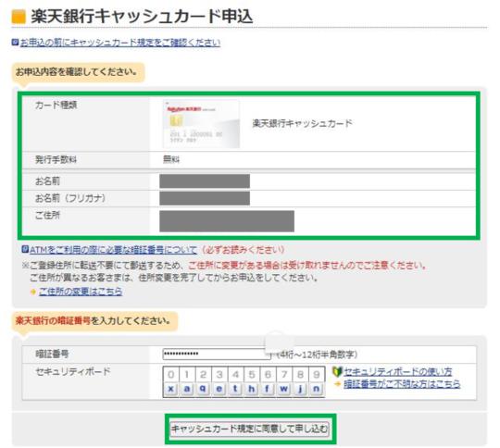Click the arrow icon beside address change link
The image size is (500, 448).
[x=32, y=292]
